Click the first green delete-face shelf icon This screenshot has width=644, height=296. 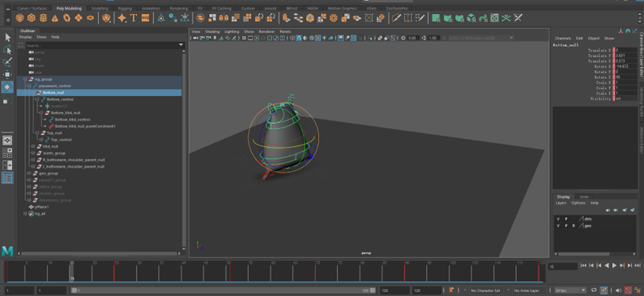tap(436, 18)
